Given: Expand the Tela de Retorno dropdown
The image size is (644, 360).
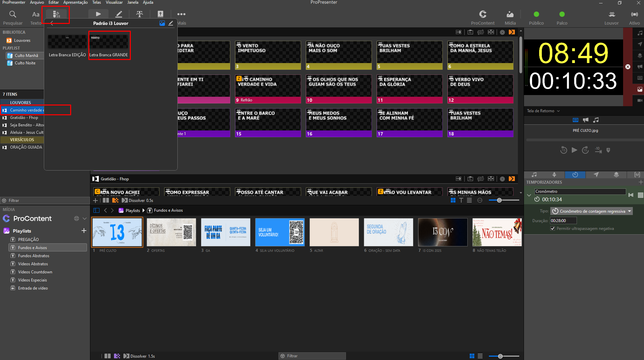Looking at the screenshot, I should coord(543,111).
